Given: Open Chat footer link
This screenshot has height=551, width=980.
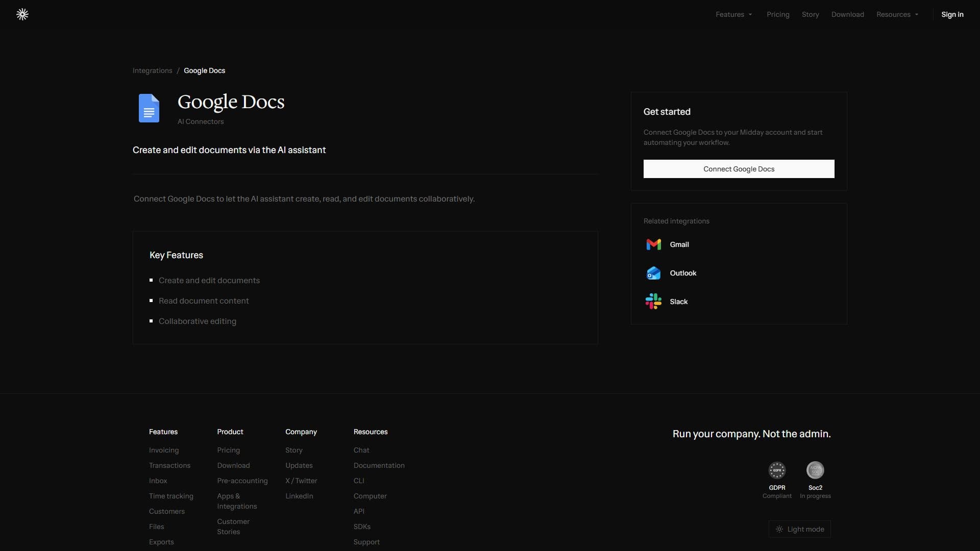Looking at the screenshot, I should (361, 450).
